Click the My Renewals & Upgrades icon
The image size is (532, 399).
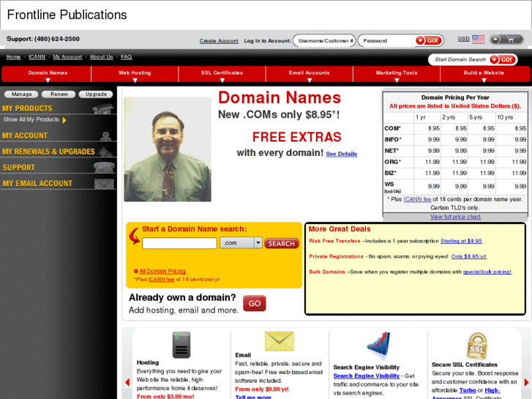(x=106, y=152)
